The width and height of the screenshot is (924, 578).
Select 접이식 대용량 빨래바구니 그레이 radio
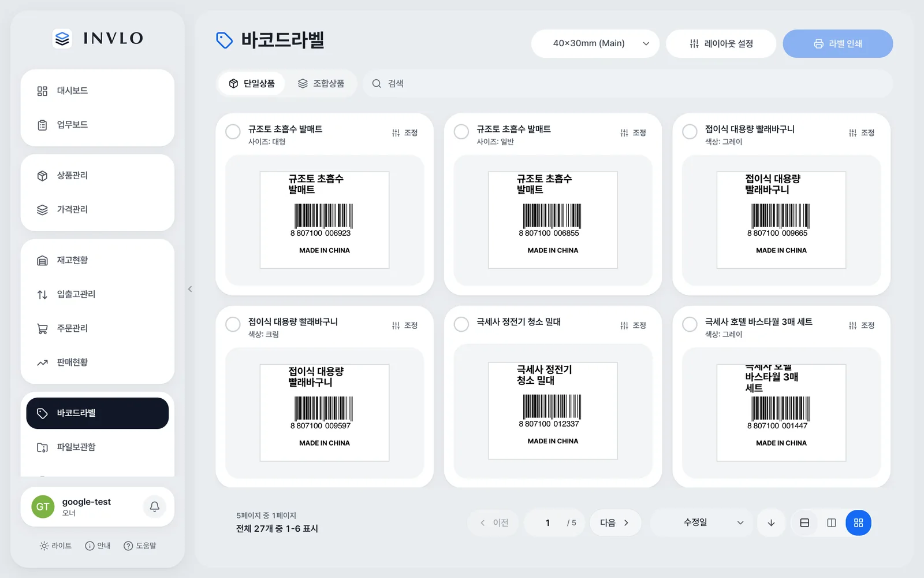pyautogui.click(x=690, y=132)
